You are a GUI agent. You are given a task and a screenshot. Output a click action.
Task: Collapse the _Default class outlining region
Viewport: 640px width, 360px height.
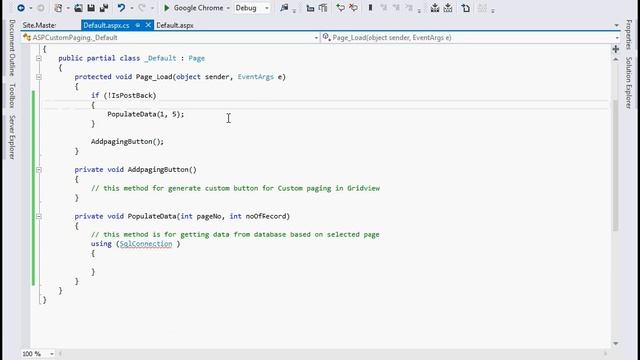coord(39,58)
